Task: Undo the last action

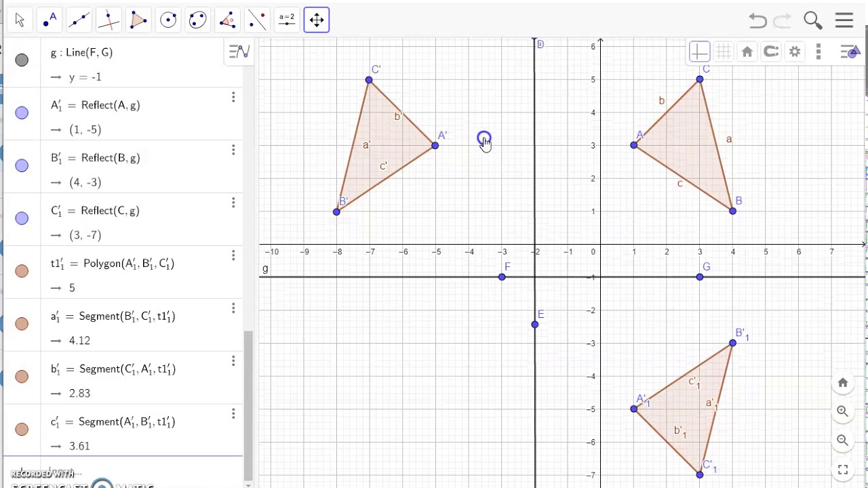Action: pos(757,21)
